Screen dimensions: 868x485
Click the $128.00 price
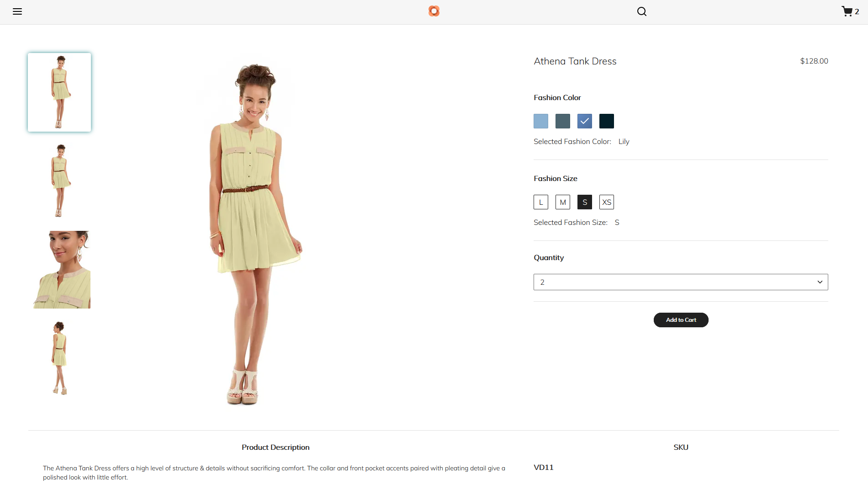pyautogui.click(x=814, y=61)
